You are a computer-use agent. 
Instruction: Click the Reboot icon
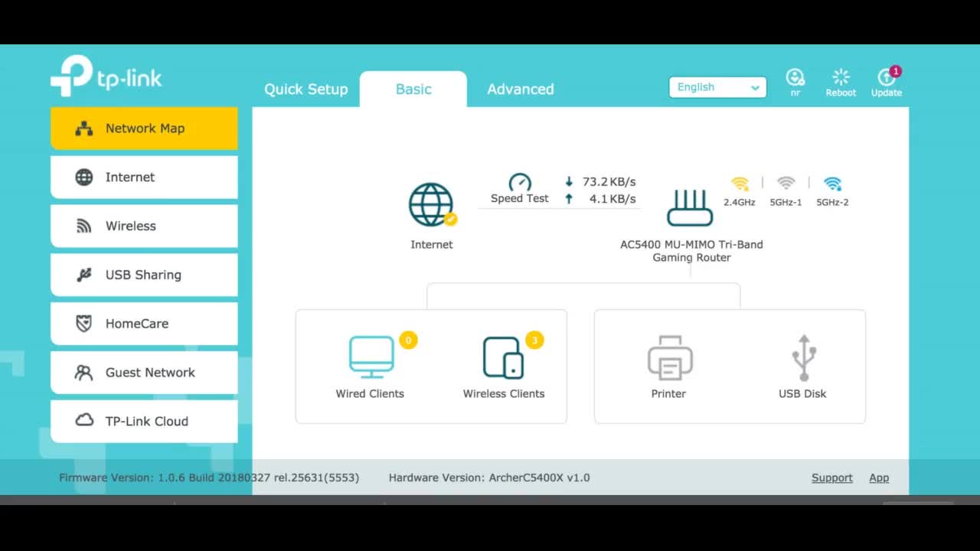[841, 77]
